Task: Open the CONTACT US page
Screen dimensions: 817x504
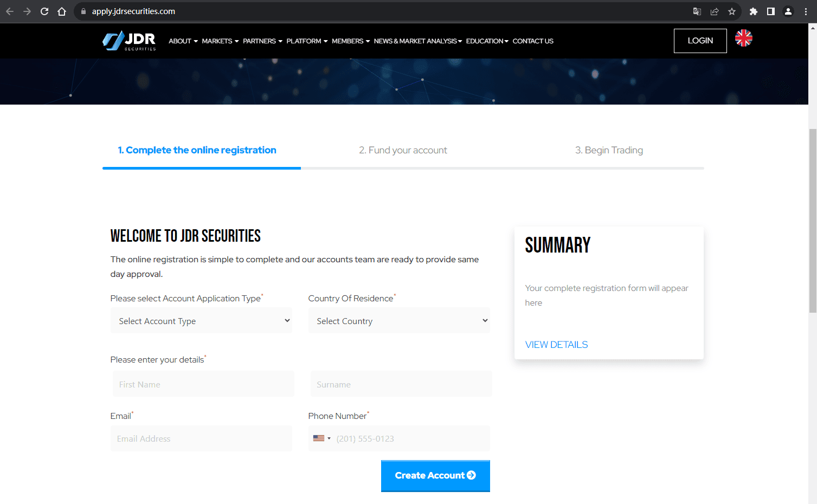Action: [533, 41]
